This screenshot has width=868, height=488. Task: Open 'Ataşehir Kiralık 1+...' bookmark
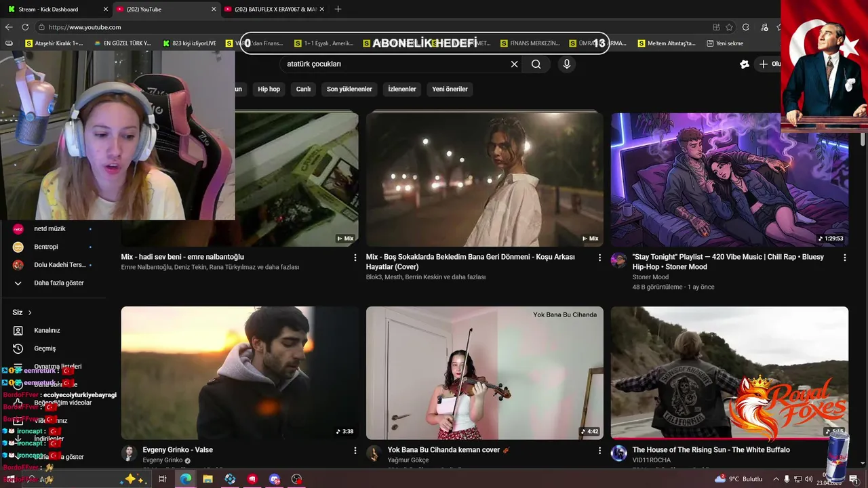(54, 43)
